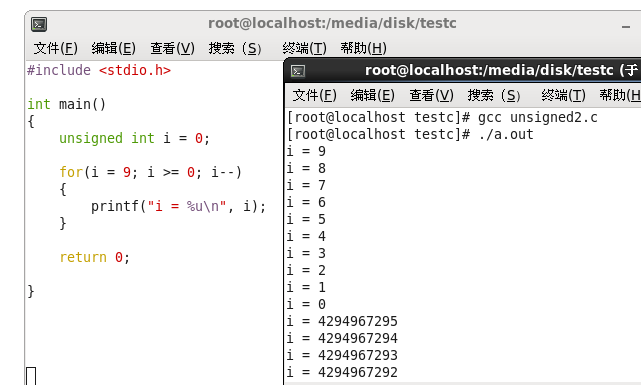Click output line i = 4294967292

pos(342,372)
